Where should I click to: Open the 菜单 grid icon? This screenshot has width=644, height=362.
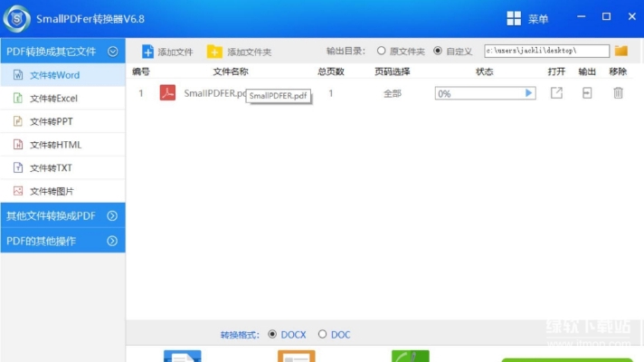pos(514,18)
